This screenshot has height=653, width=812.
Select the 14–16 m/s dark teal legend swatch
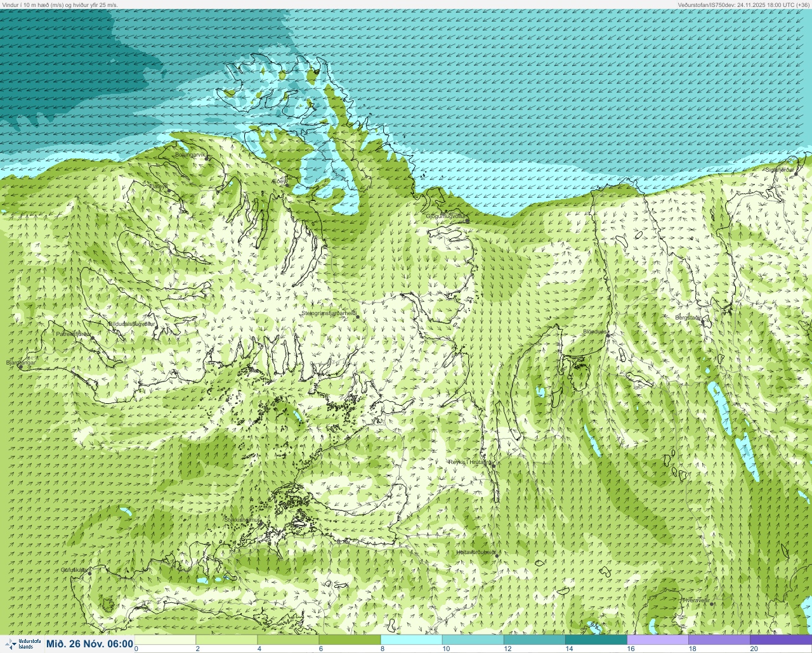(x=596, y=640)
